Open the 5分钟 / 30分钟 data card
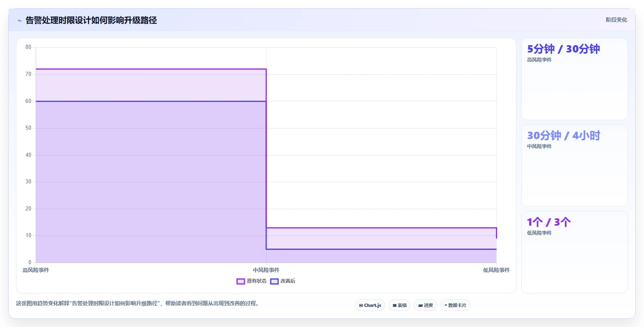 (574, 79)
